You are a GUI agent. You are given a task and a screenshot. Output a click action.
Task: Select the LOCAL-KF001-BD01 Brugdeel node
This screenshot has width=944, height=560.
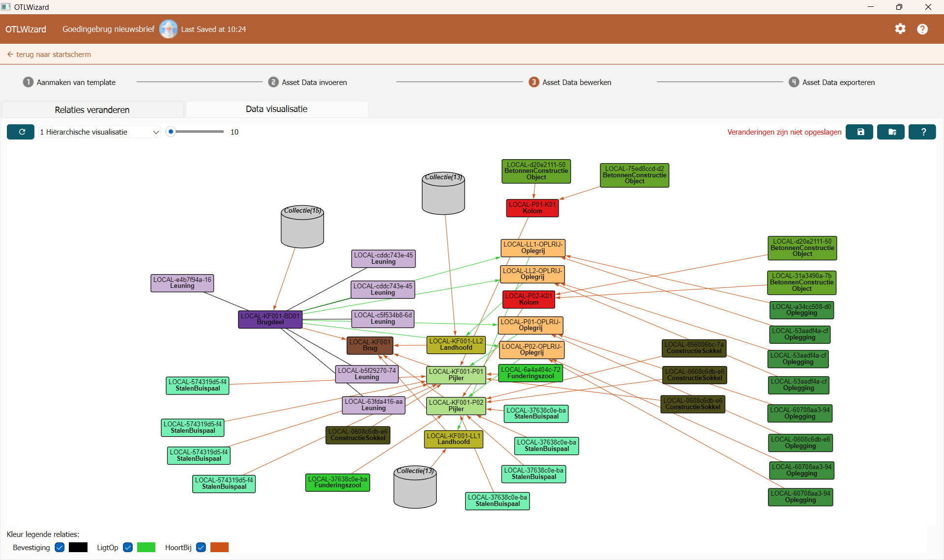click(270, 319)
